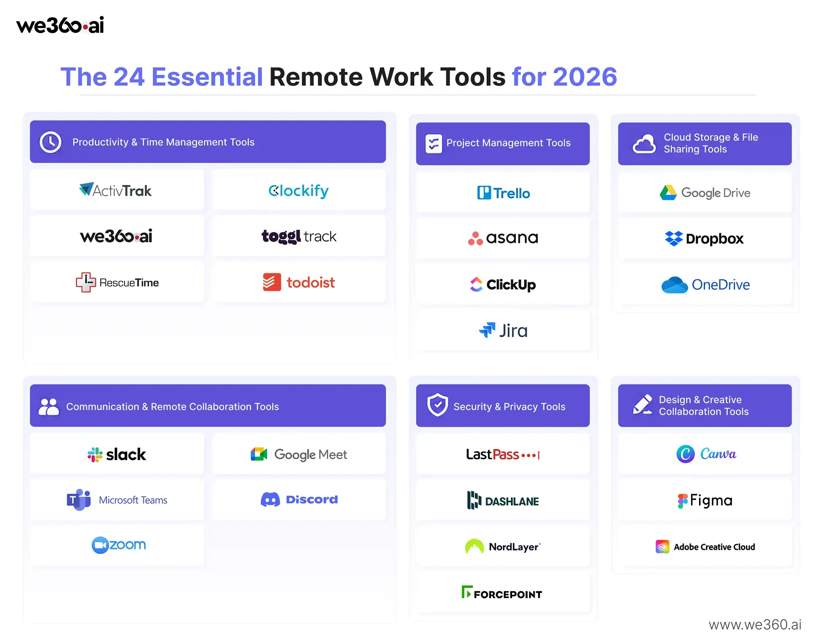Open the Jira logo card

pyautogui.click(x=503, y=331)
